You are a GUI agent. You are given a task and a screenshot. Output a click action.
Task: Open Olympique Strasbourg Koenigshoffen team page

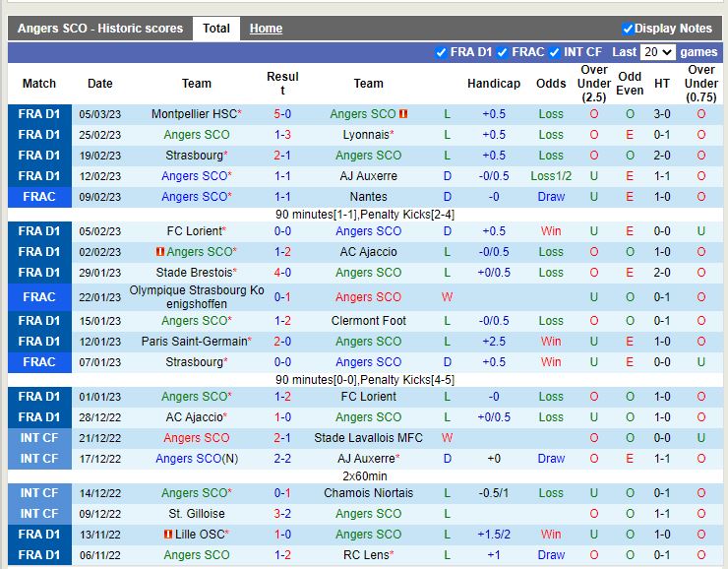[x=197, y=297]
